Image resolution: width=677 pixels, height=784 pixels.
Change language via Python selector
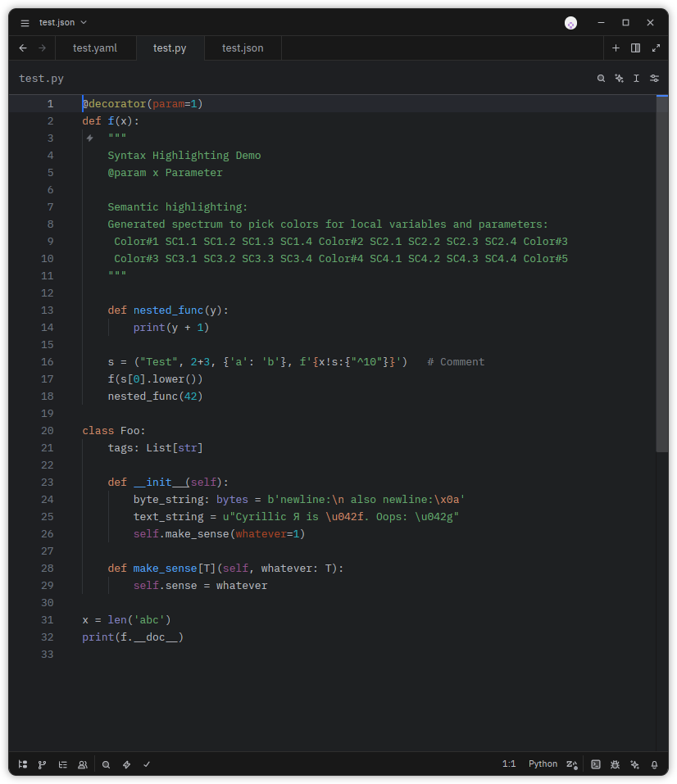543,764
